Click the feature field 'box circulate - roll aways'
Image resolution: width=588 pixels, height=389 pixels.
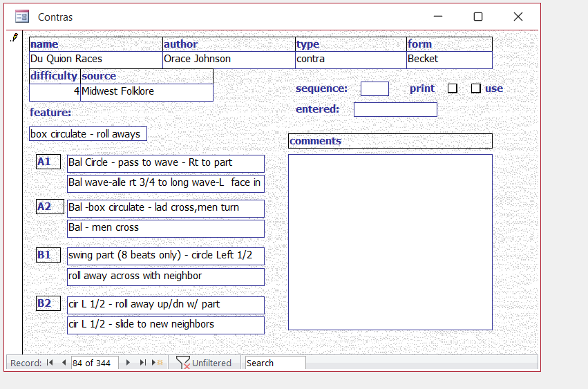tap(88, 134)
